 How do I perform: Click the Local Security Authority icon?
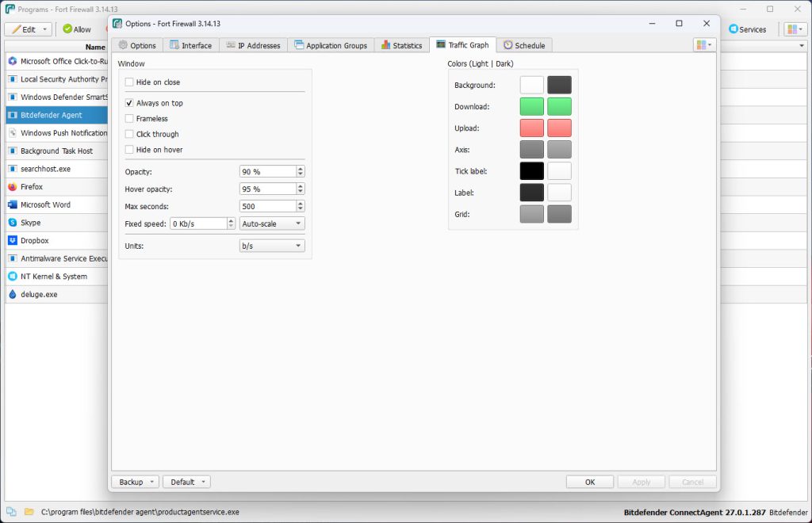click(13, 79)
